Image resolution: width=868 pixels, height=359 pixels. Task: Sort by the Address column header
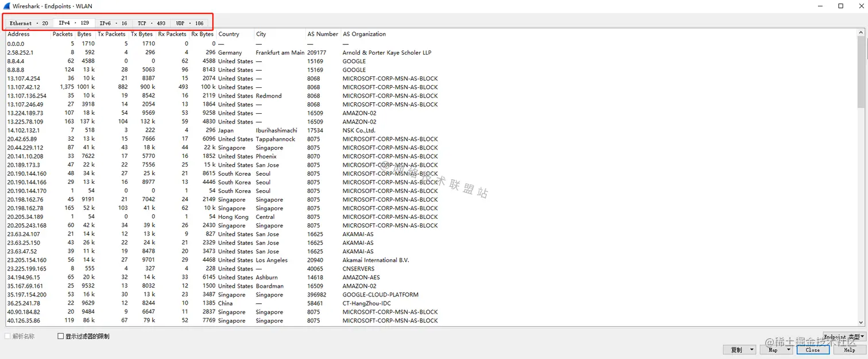pyautogui.click(x=28, y=34)
